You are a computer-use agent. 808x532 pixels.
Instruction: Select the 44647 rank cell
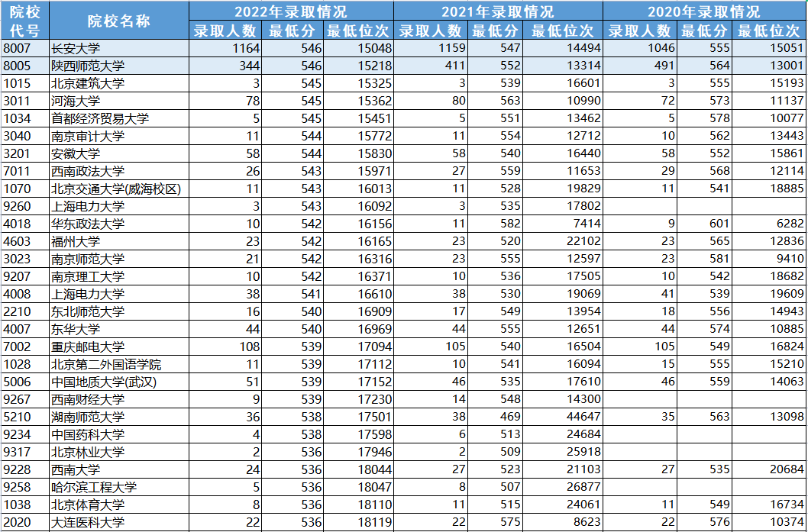coord(563,418)
